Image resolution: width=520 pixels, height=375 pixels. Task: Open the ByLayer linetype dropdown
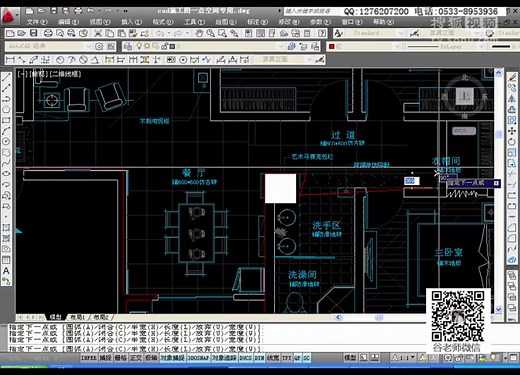pyautogui.click(x=445, y=46)
